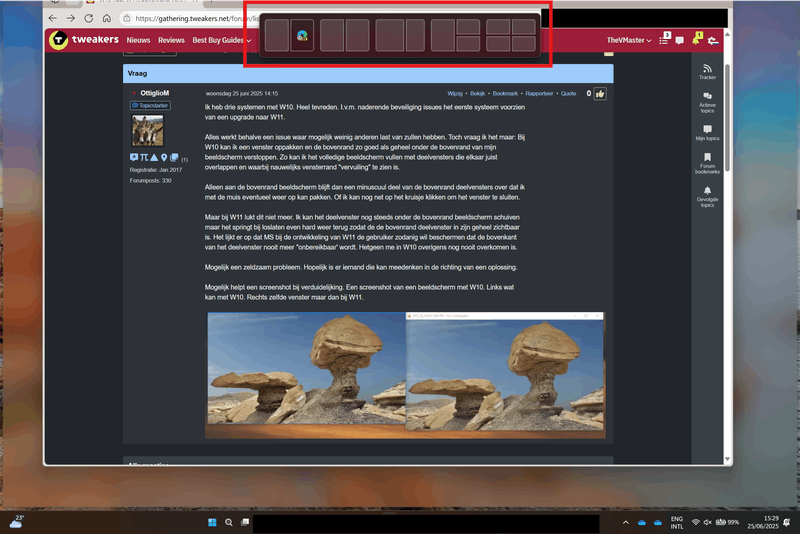Expand the Best Buy Guides dropdown
Viewport: 800px width, 534px height.
(221, 40)
